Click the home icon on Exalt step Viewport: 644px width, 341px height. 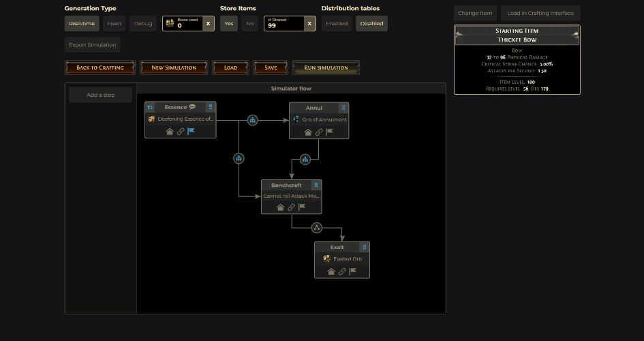point(331,271)
